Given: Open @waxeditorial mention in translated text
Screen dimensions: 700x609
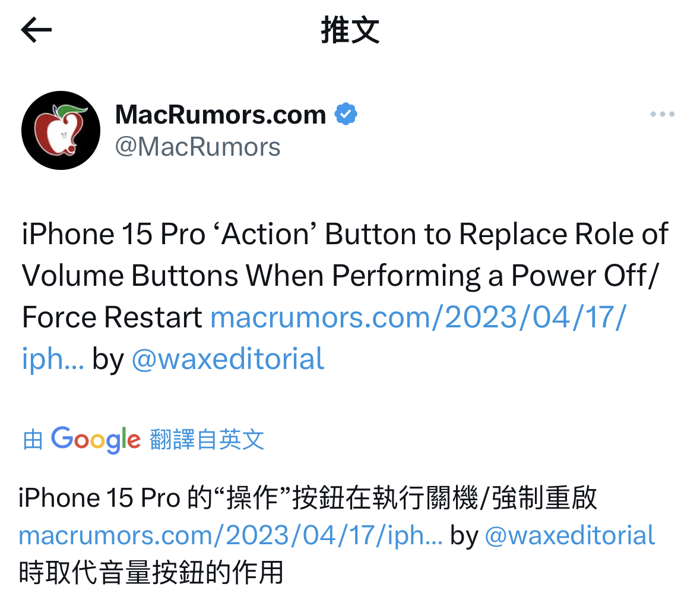Looking at the screenshot, I should (x=569, y=535).
